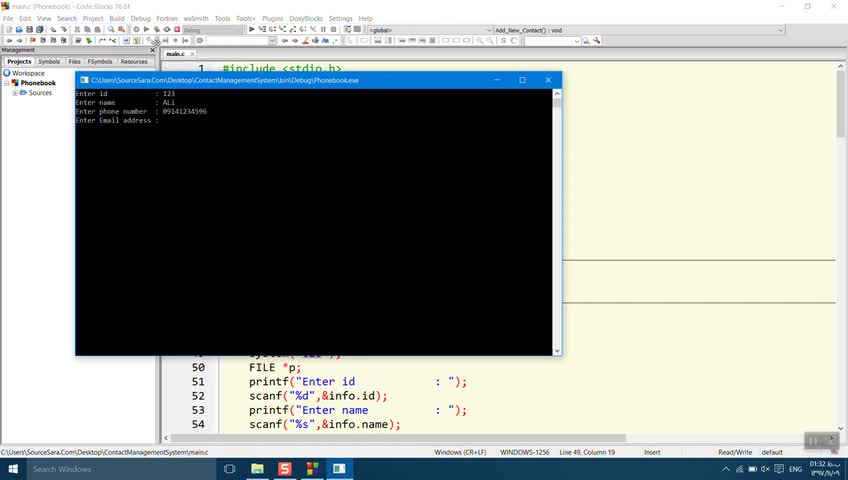Open the Settings menu
The image size is (848, 480).
(340, 18)
